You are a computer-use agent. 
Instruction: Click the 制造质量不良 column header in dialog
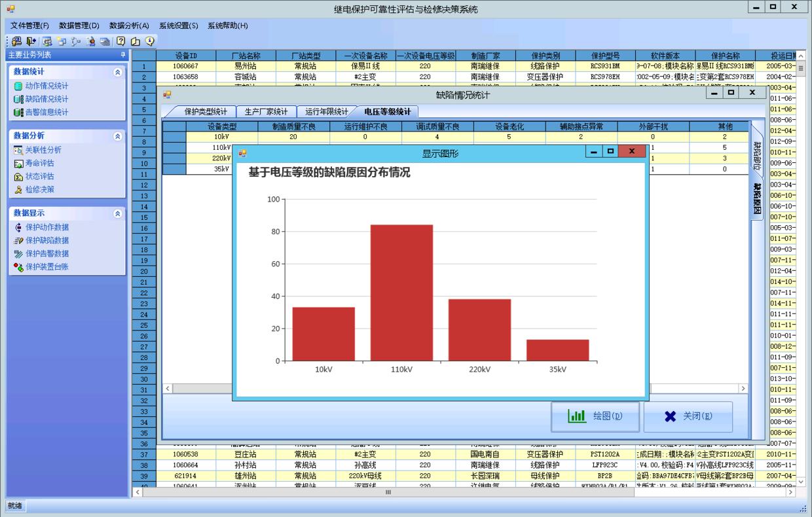[x=293, y=126]
